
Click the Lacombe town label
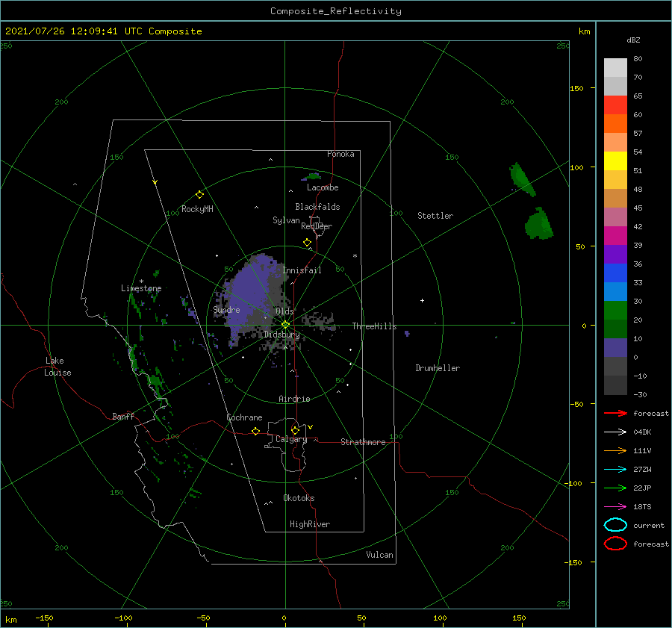tap(323, 187)
